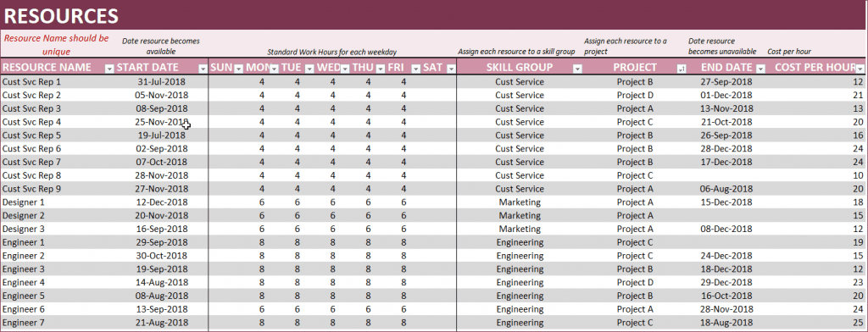
Task: Open the FRI column filter dropdown
Action: tap(415, 69)
